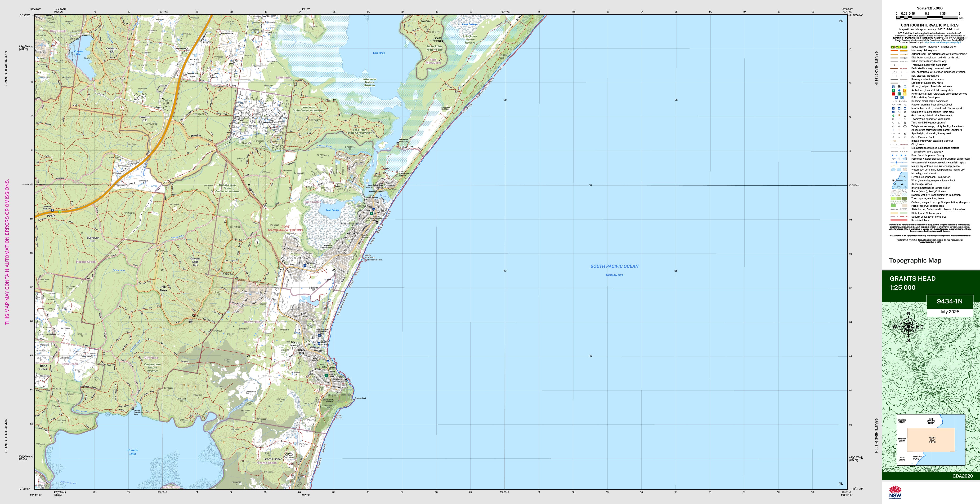Click the Police station 'P' legend icon
Screen dimensions: 980x504
click(x=896, y=98)
